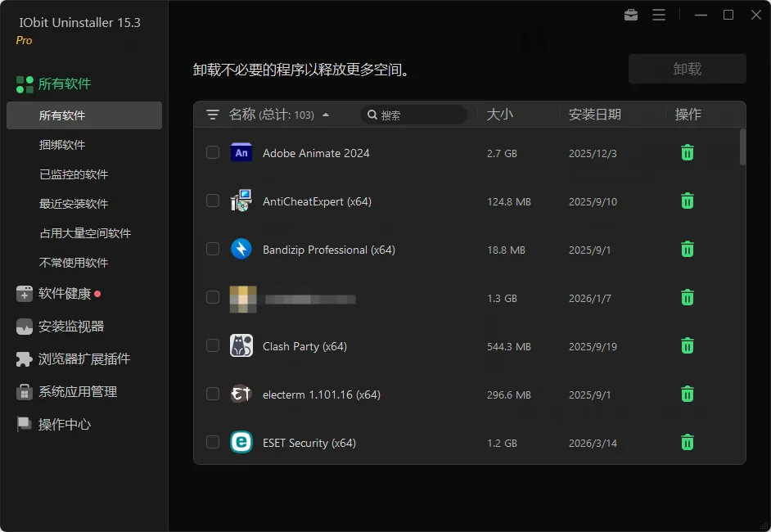The height and width of the screenshot is (532, 771).
Task: Click the AntiCheatExpert installer icon
Action: pos(241,201)
